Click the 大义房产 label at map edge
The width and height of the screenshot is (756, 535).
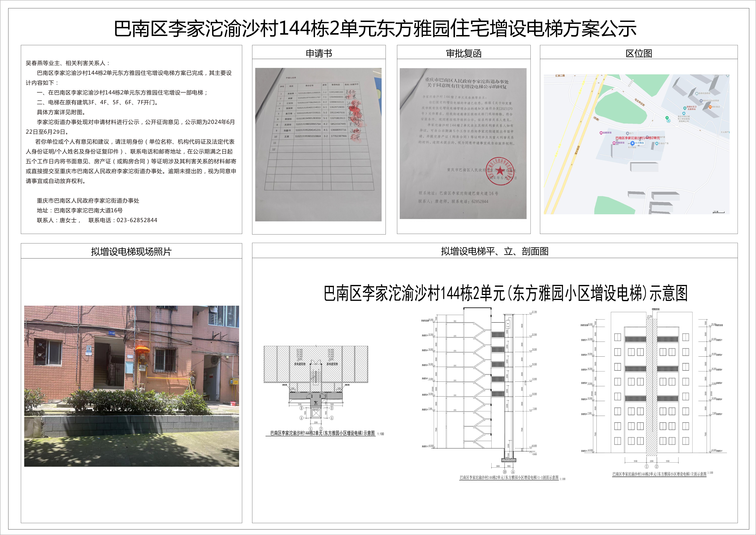click(x=725, y=132)
